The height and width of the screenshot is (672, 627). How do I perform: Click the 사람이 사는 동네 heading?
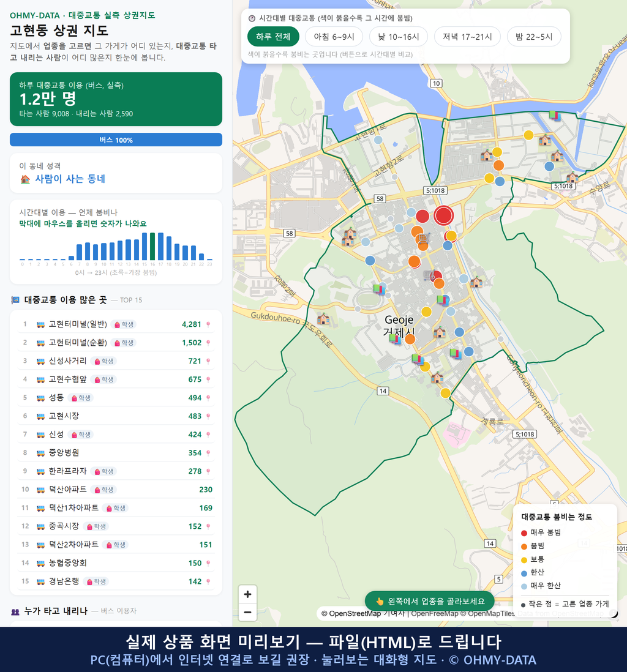click(x=70, y=179)
